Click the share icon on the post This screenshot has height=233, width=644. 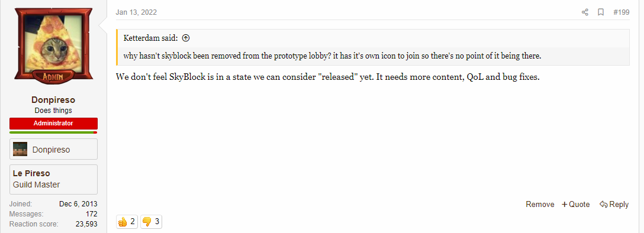point(585,12)
